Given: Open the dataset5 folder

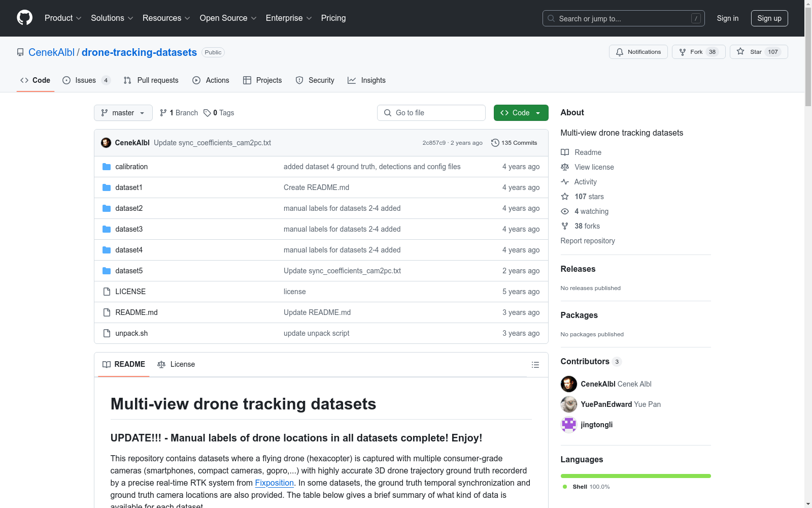Looking at the screenshot, I should tap(129, 271).
